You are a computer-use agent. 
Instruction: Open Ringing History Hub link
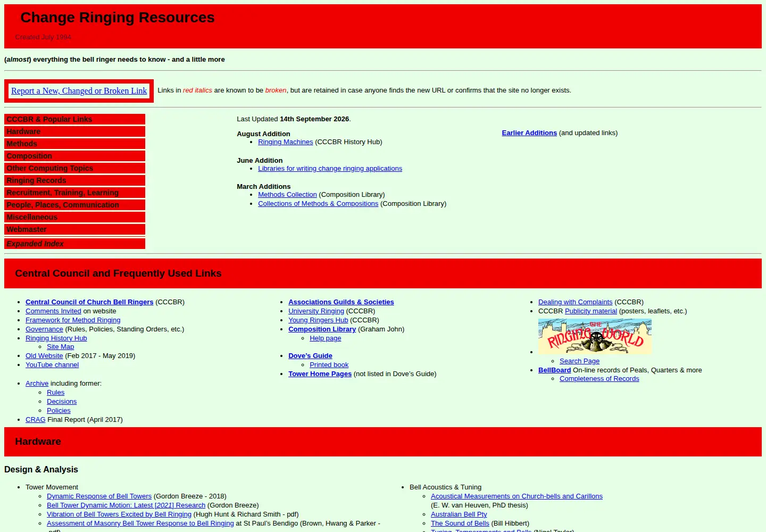tap(56, 338)
